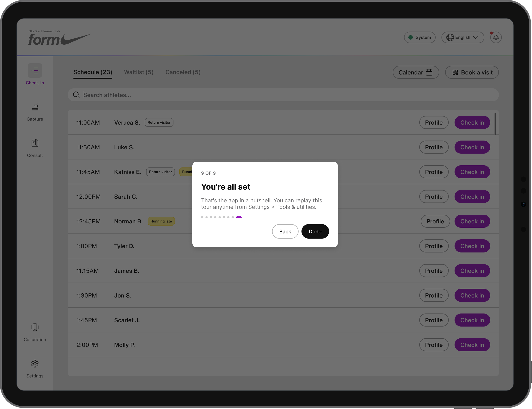
Task: Open Jon S. profile
Action: 434,295
